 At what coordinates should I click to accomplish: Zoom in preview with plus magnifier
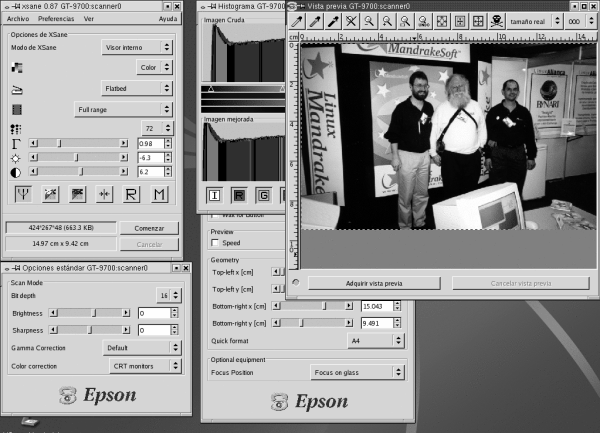click(387, 21)
